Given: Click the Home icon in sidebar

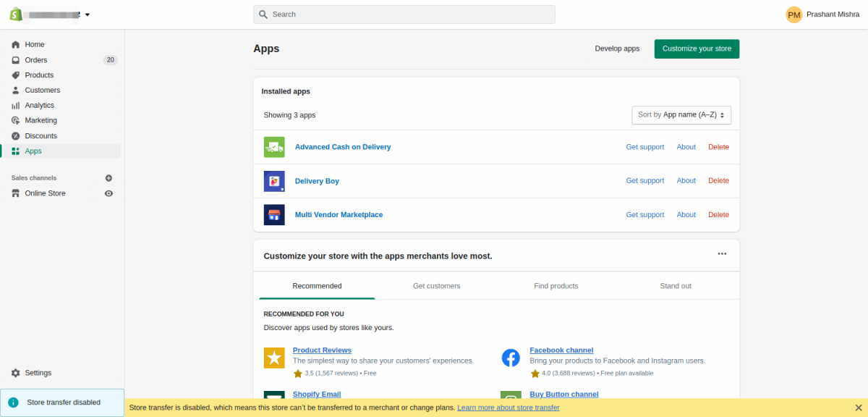Looking at the screenshot, I should point(16,44).
